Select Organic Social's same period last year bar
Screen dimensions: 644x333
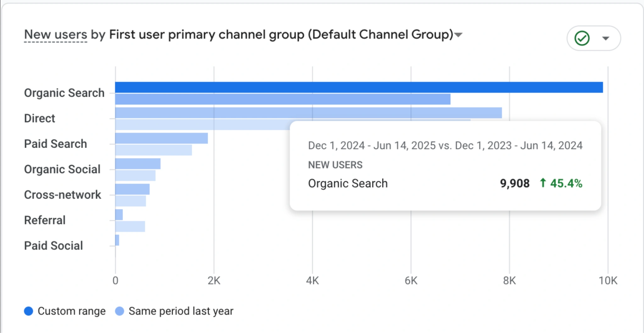[x=135, y=176]
